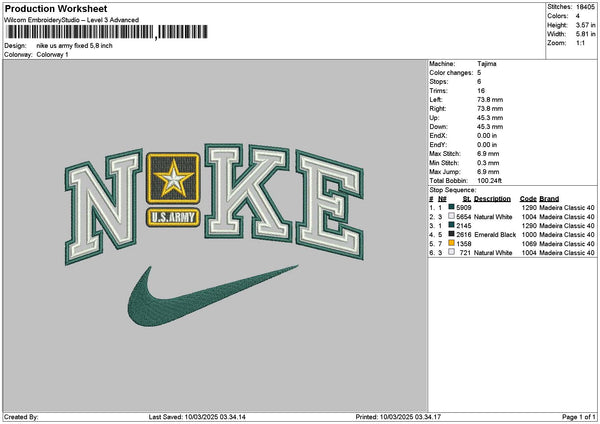Select the Emerald Black color swatch
Viewport: 600px width, 424px height.
(452, 234)
